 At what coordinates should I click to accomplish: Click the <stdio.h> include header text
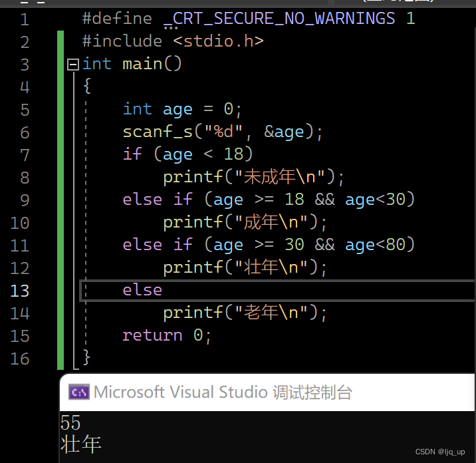point(218,41)
